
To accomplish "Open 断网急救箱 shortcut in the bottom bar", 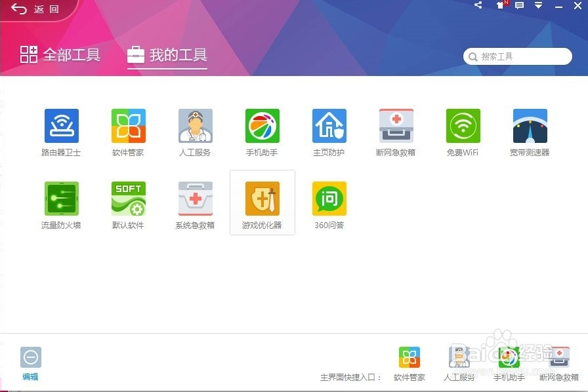I will click(x=558, y=363).
